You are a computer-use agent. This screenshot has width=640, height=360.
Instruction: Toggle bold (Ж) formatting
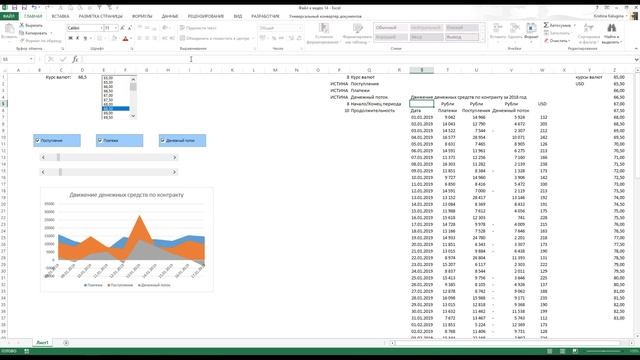click(x=71, y=38)
